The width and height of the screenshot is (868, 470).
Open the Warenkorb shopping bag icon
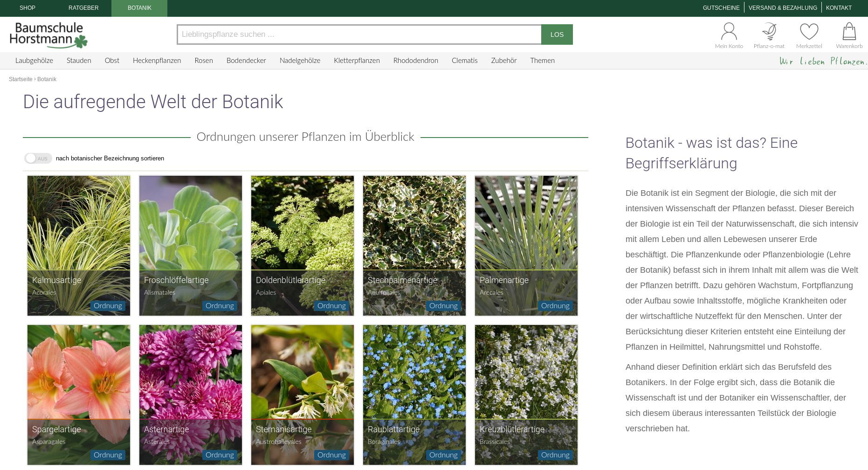tap(849, 35)
